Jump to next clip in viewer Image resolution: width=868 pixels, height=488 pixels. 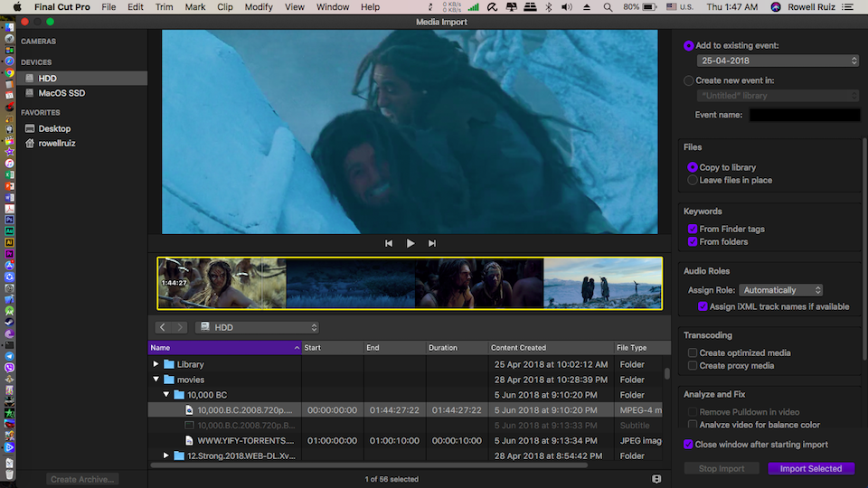click(x=432, y=243)
